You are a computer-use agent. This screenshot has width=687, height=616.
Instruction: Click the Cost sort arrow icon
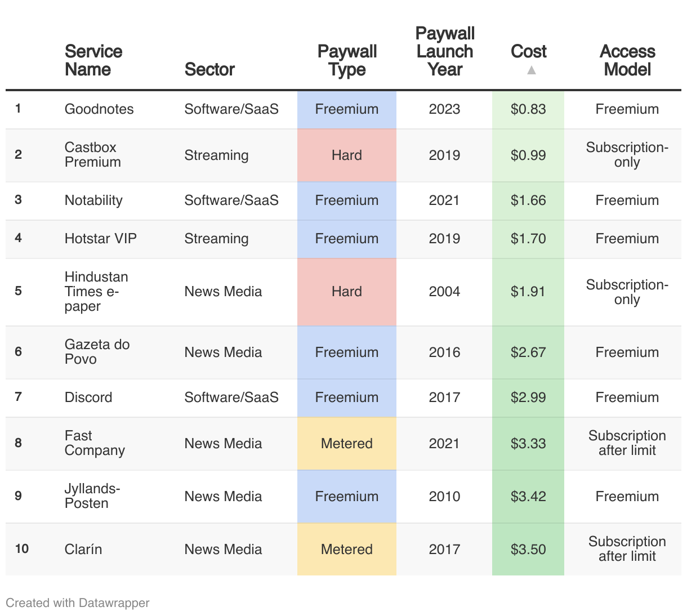point(531,70)
